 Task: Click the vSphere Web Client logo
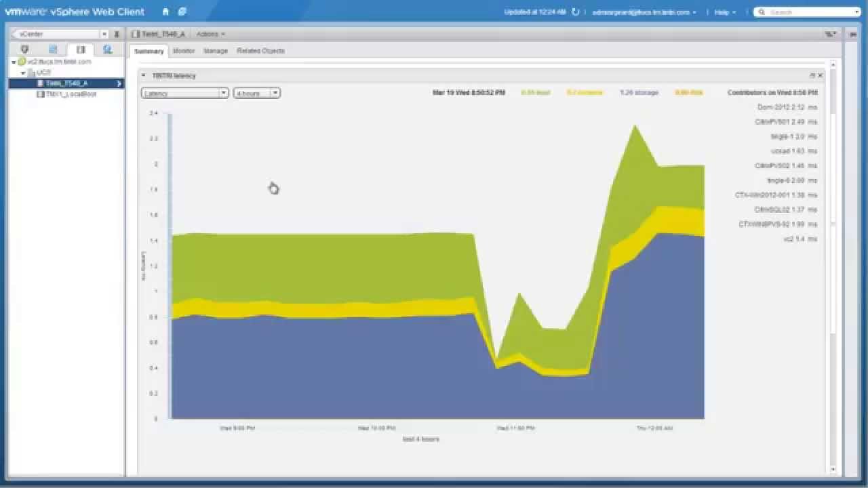click(75, 12)
